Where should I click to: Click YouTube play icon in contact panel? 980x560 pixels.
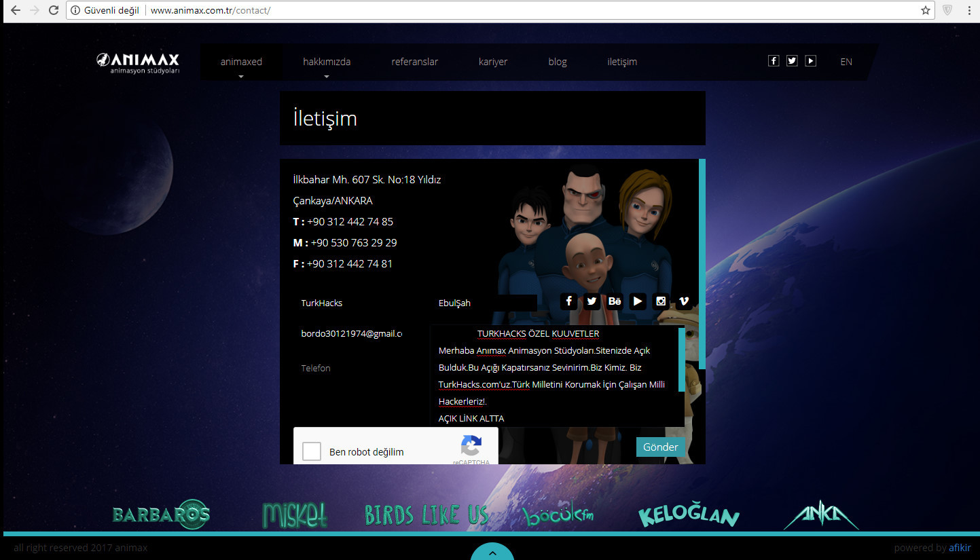(x=638, y=301)
